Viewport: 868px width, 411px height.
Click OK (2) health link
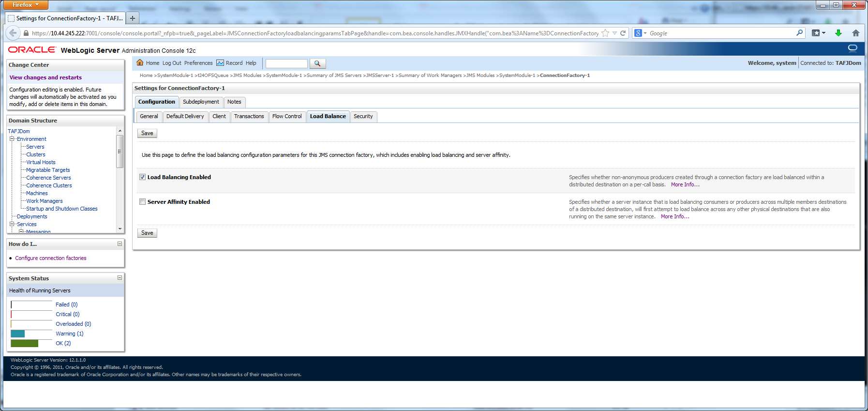(x=63, y=343)
